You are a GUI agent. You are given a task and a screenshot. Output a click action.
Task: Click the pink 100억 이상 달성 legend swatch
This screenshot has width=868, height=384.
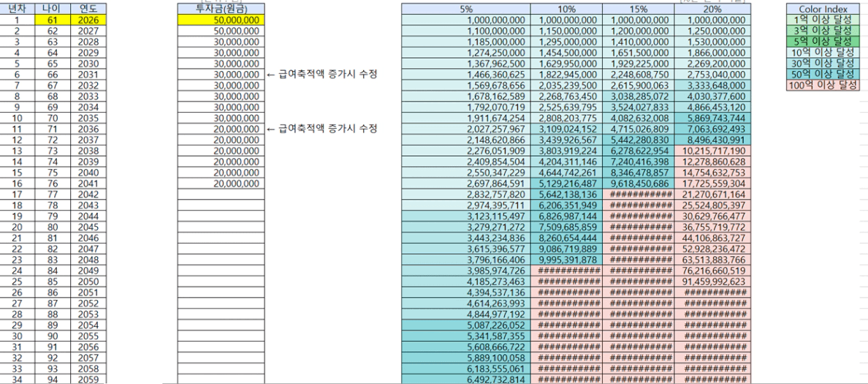tap(822, 86)
